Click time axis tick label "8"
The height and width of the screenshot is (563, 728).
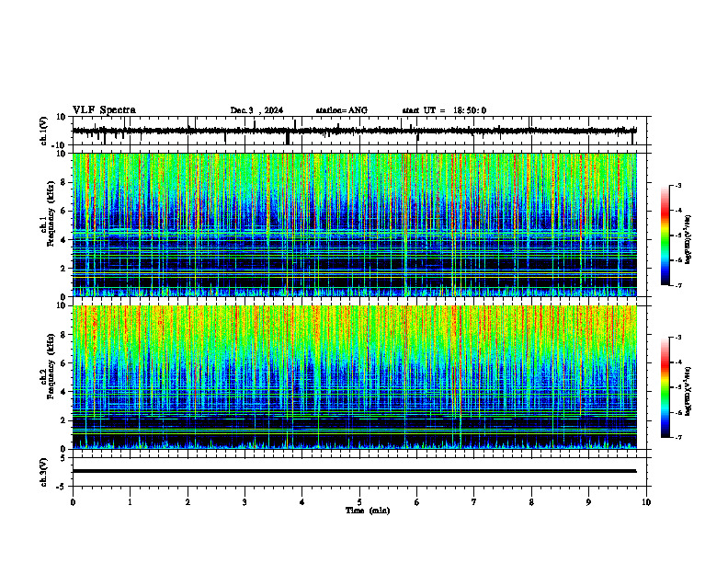(531, 502)
